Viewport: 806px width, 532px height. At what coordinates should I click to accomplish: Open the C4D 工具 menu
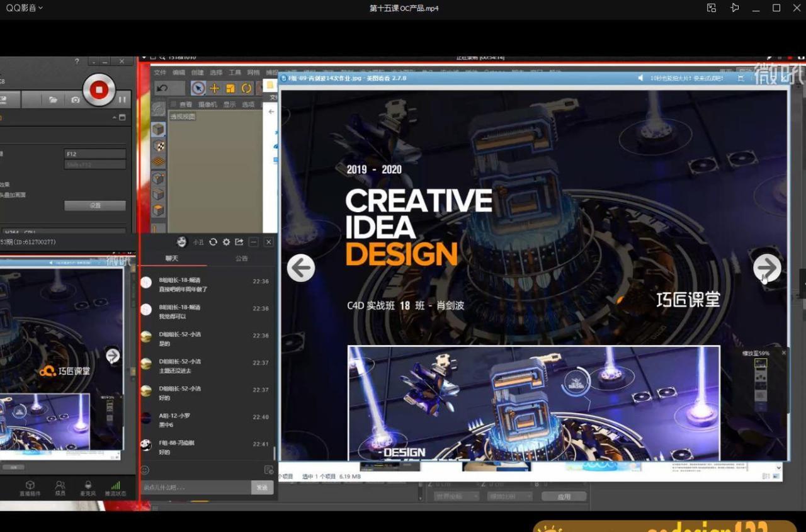235,72
